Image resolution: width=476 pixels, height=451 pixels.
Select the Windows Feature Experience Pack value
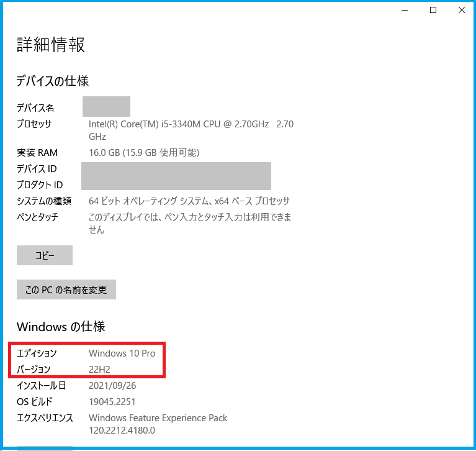158,424
